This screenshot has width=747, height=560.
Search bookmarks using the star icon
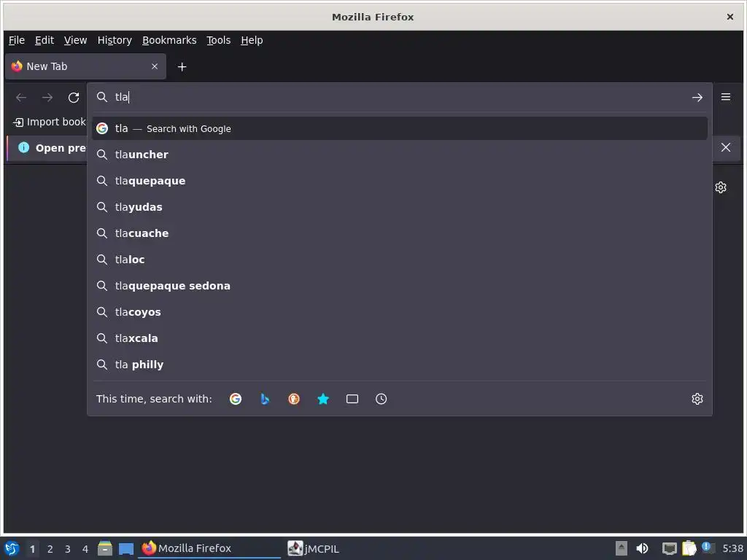(x=323, y=399)
